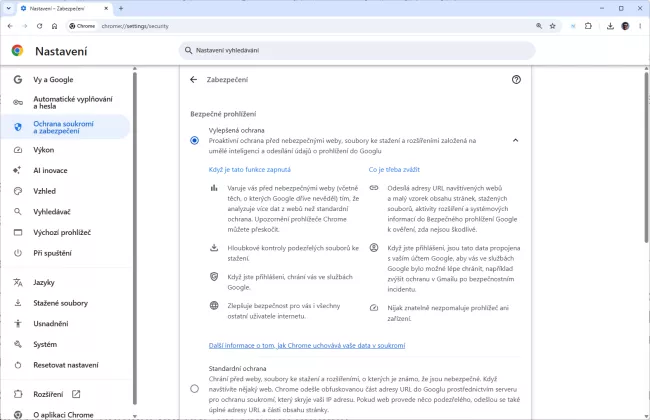Open the Downloads toolbar icon
The width and height of the screenshot is (650, 420).
pos(610,26)
